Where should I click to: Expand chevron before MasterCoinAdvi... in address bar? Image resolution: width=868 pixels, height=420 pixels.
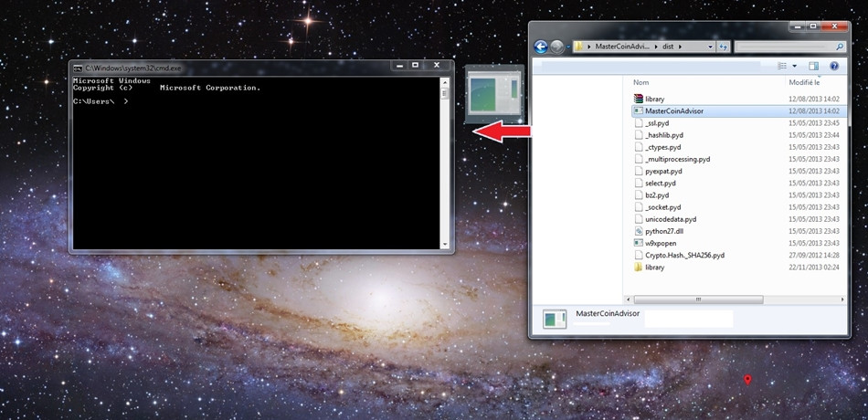tap(589, 47)
